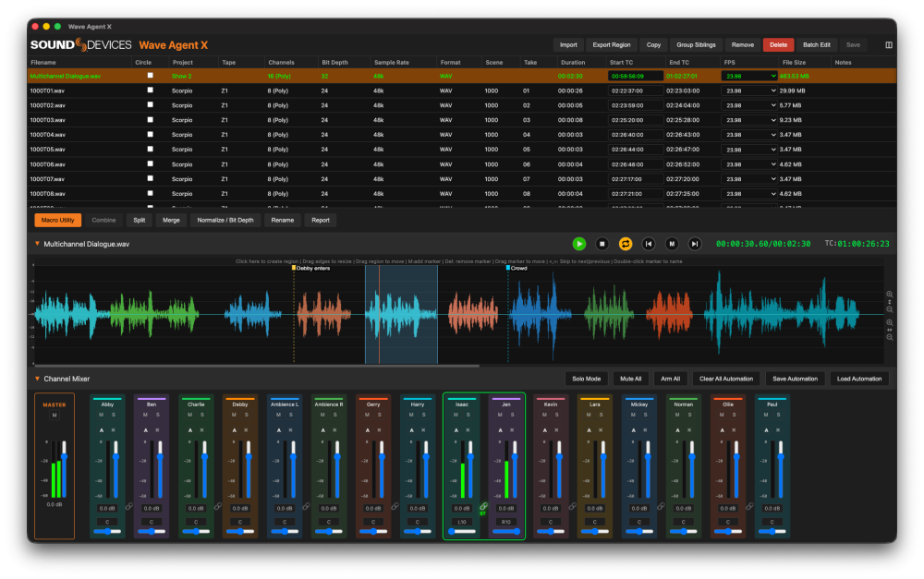Solo the Charlie channel
The height and width of the screenshot is (579, 924).
(x=202, y=415)
